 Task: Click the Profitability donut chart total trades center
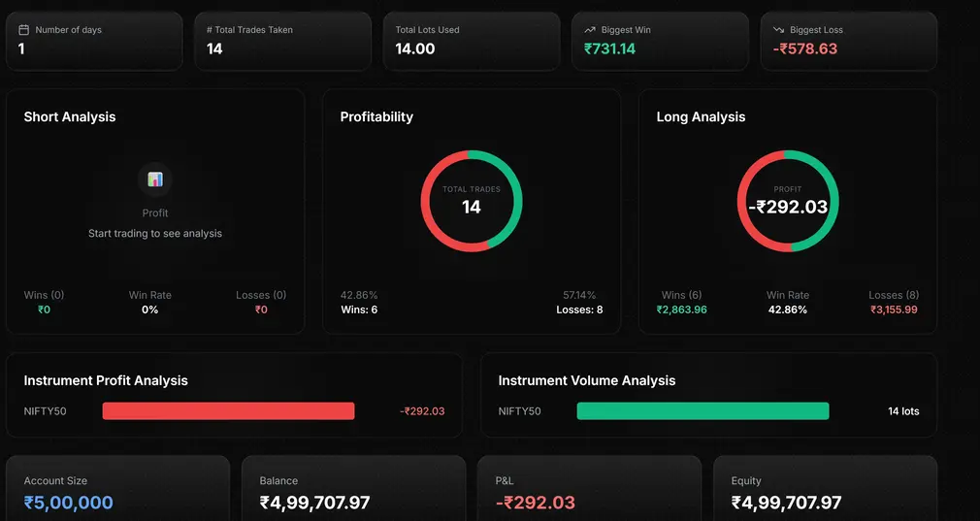(472, 201)
